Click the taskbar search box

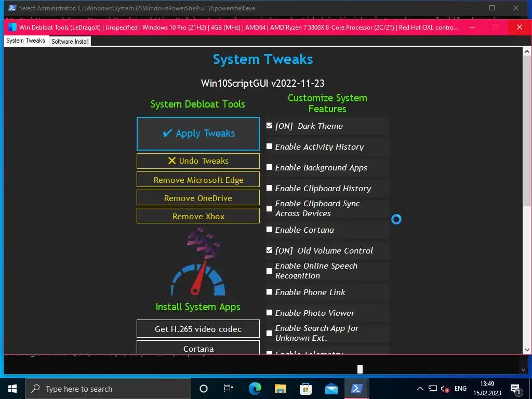coord(108,389)
